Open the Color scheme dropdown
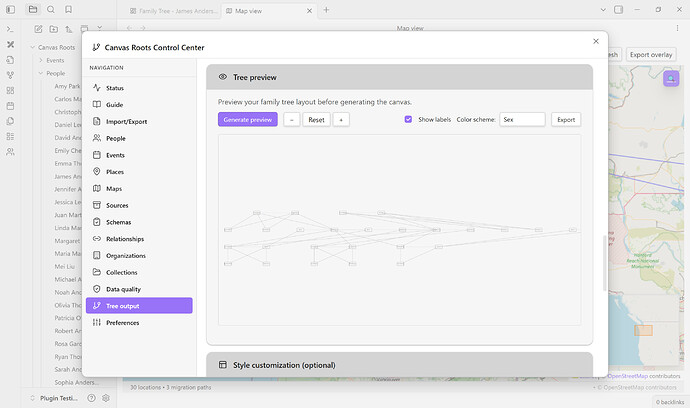 tap(522, 119)
